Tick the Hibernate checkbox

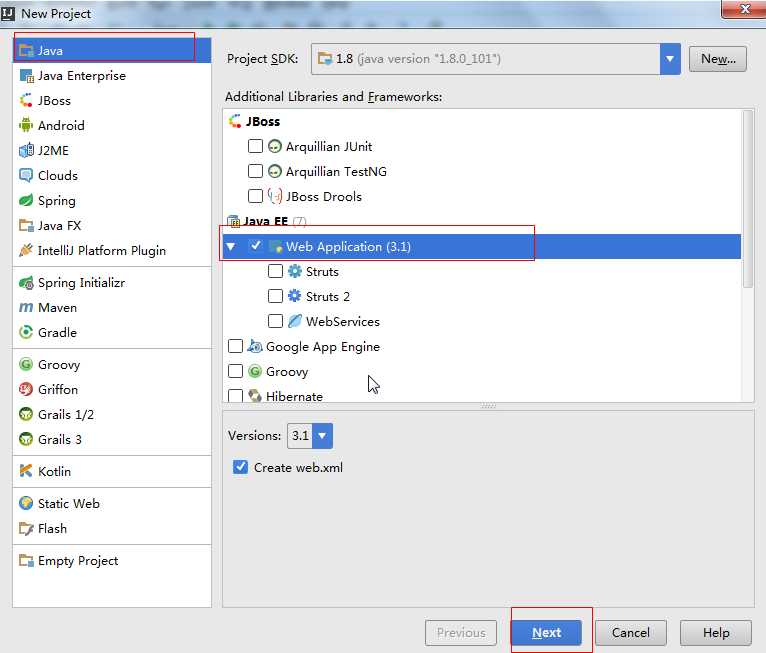tap(235, 396)
